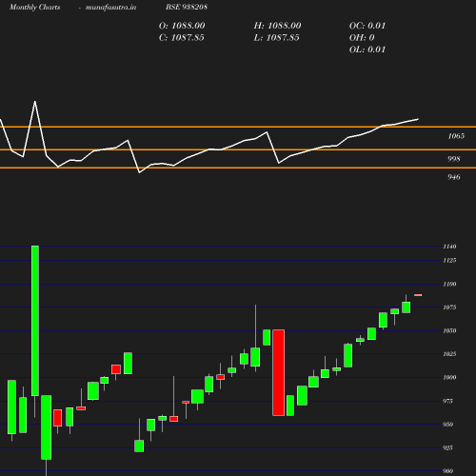Viewport: 476px width, 476px height.
Task: Click the tall green candle reaching 1140
Action: (35, 321)
